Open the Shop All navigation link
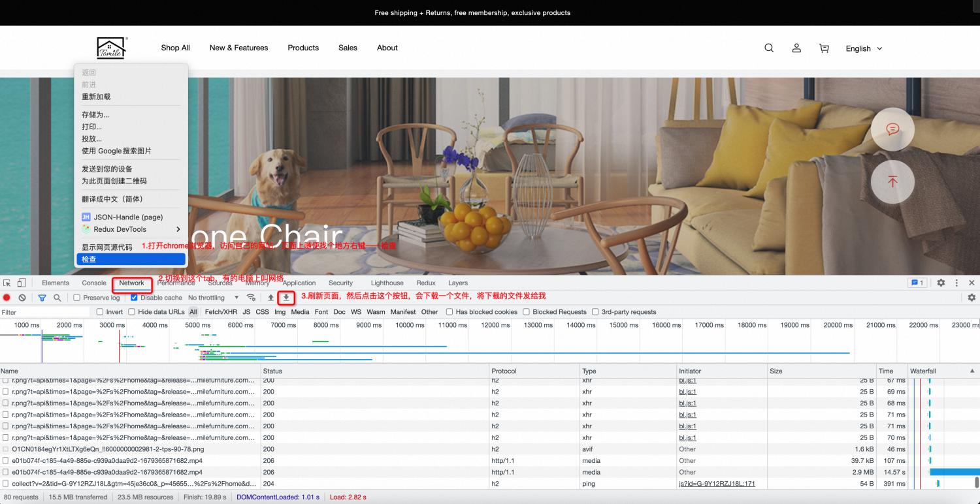This screenshot has width=980, height=504. [175, 48]
